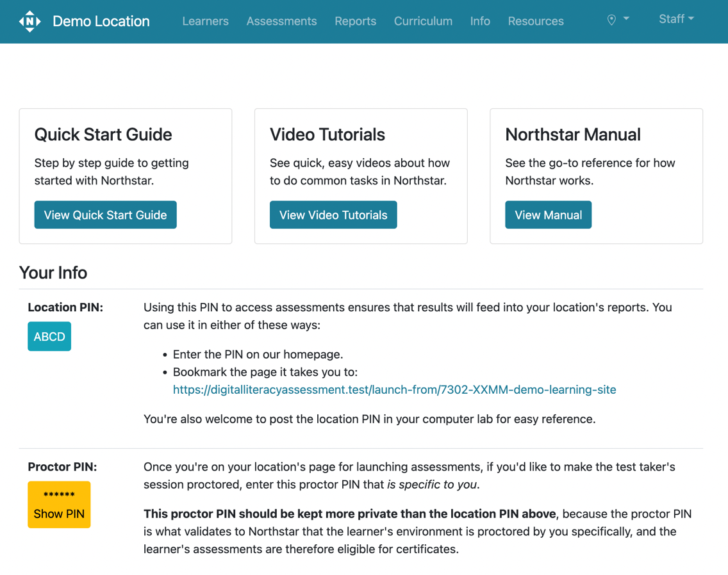Reveal the proctor PIN with Show PIN
728x575 pixels.
pyautogui.click(x=59, y=505)
